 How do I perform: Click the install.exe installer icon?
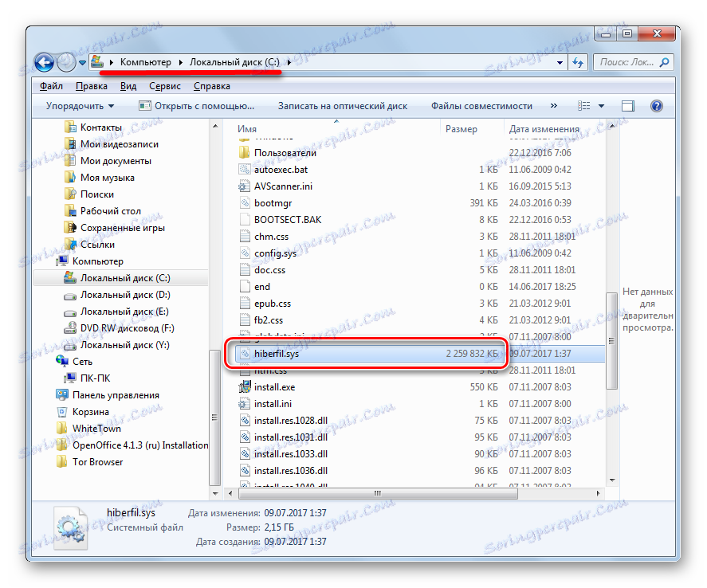point(245,386)
